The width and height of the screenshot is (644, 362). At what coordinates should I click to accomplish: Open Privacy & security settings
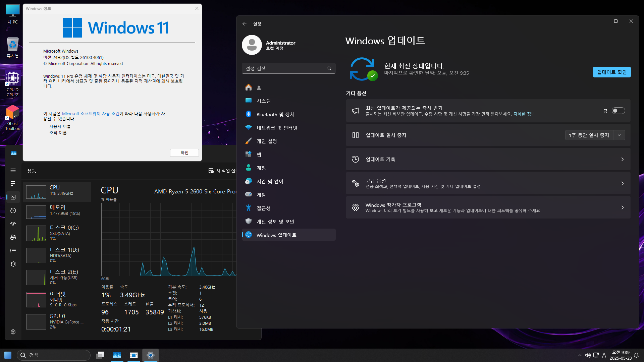(288, 222)
